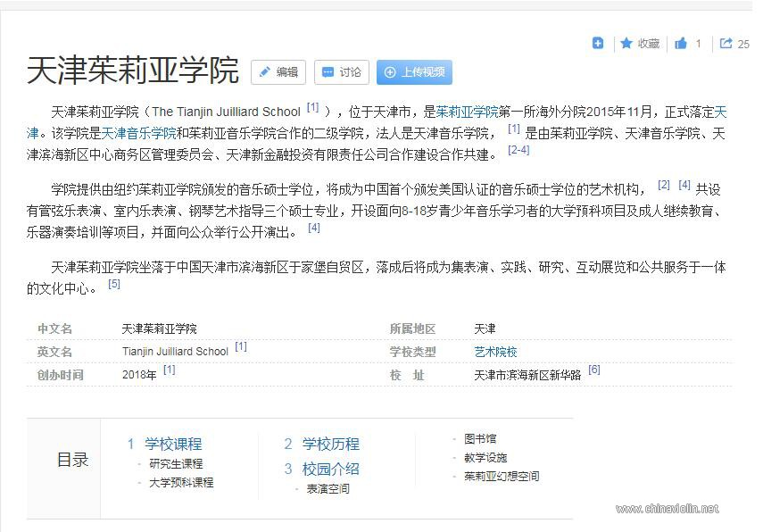Go to 图书馆 subsection
Screen dimensions: 763x532
(x=480, y=438)
